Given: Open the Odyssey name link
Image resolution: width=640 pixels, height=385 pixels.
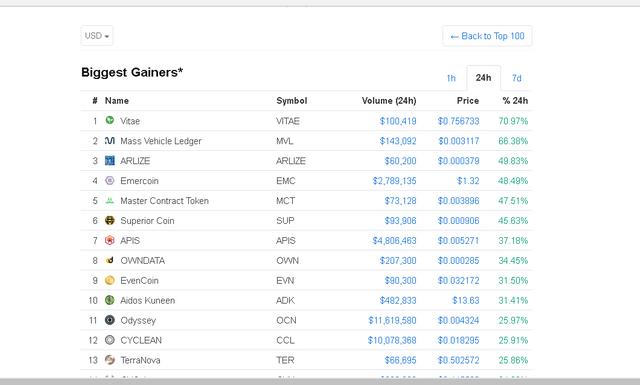Looking at the screenshot, I should click(138, 321).
